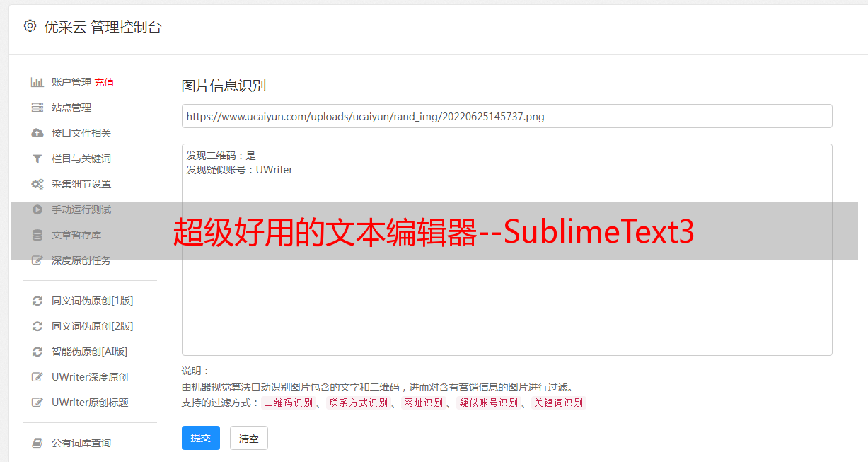Open the 接口文件相关 menu item

[x=81, y=133]
